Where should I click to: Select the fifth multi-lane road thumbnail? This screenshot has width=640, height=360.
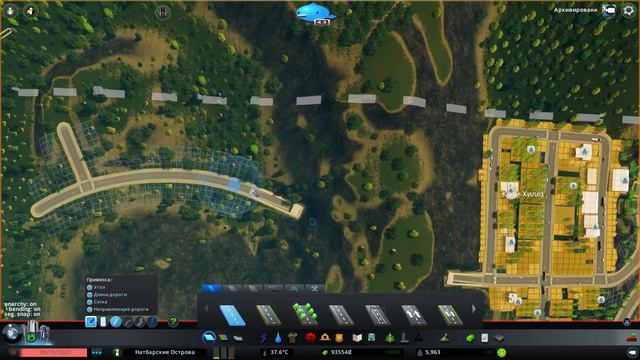click(x=378, y=315)
